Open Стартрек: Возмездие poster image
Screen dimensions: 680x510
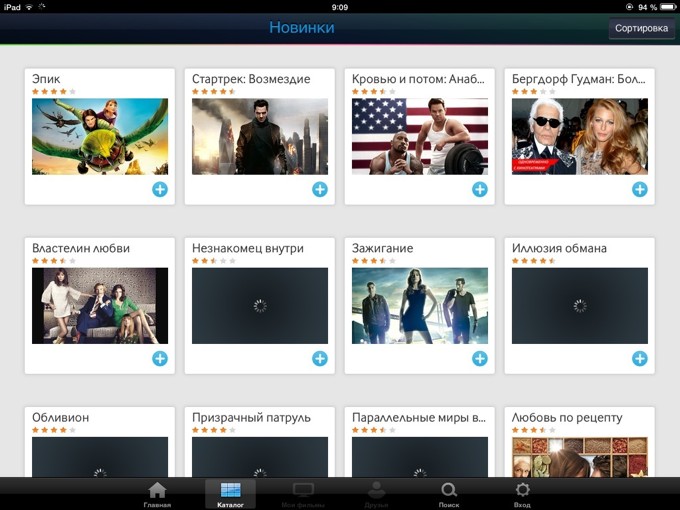tap(260, 137)
